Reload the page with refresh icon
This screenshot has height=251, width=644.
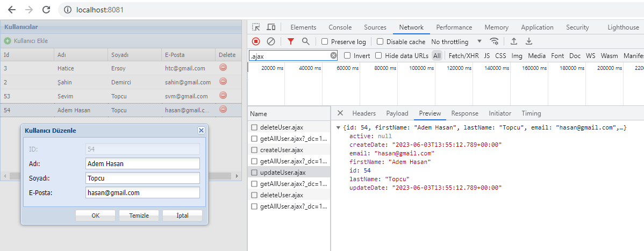(x=46, y=10)
